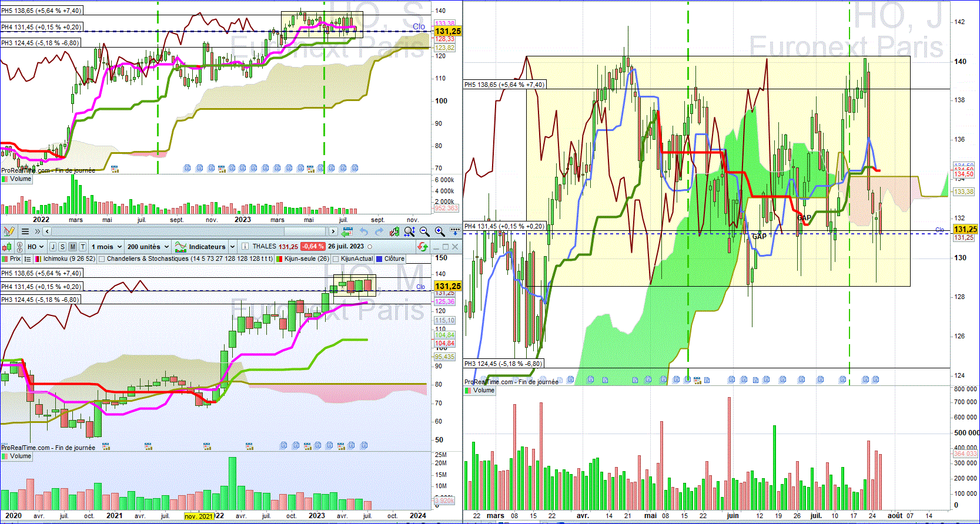
Task: Select the monthly timeframe button M
Action: [x=73, y=247]
